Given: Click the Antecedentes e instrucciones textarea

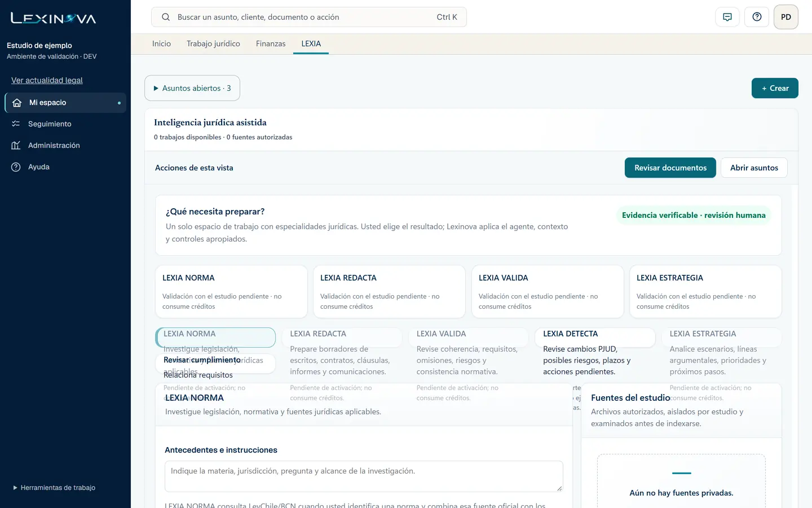Looking at the screenshot, I should 364,476.
